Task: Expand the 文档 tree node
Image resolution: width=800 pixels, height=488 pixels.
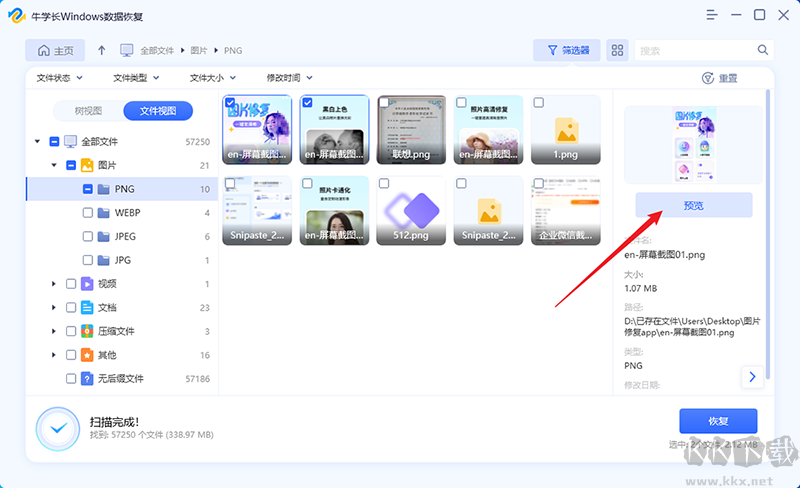Action: point(54,308)
